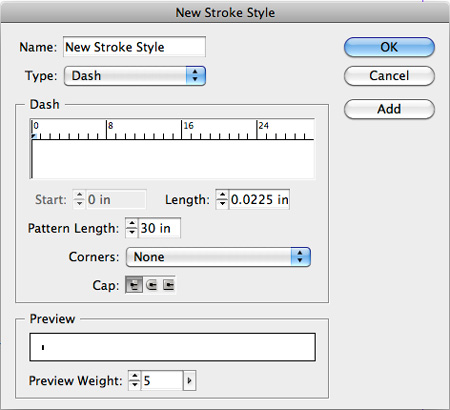
Task: Open the Corners dropdown set to None
Action: pyautogui.click(x=218, y=257)
